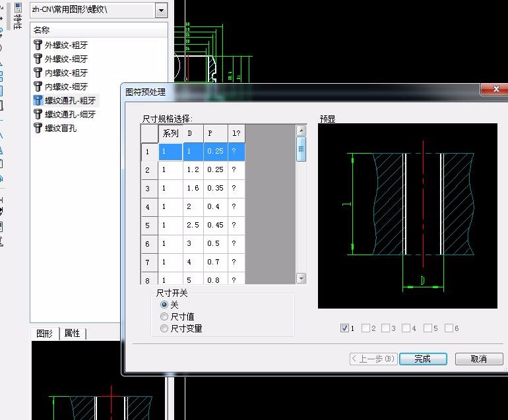Click the D column header

point(193,133)
